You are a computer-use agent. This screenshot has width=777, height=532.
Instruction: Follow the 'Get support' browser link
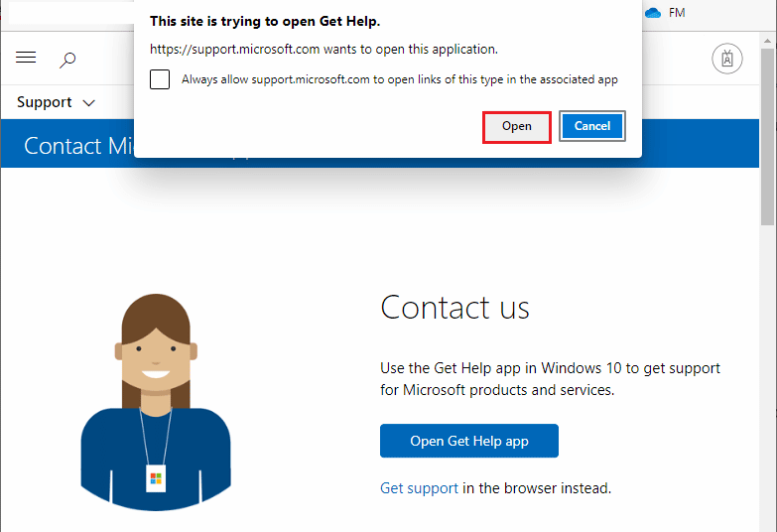point(419,488)
